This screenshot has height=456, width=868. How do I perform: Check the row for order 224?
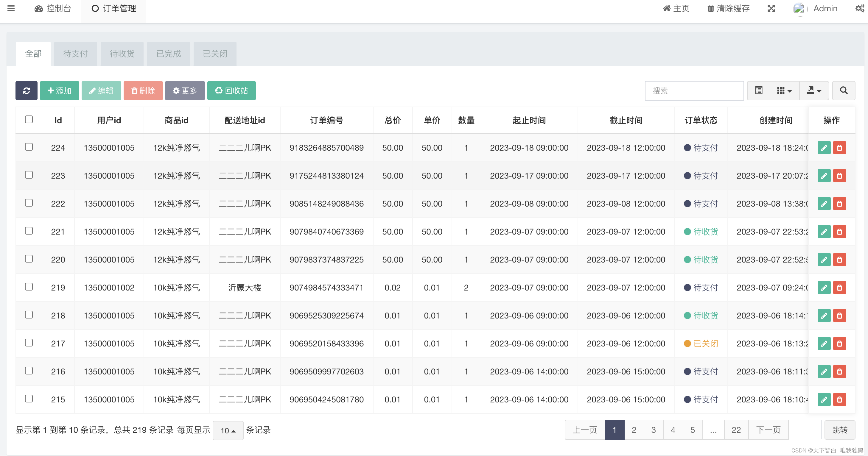pos(29,146)
